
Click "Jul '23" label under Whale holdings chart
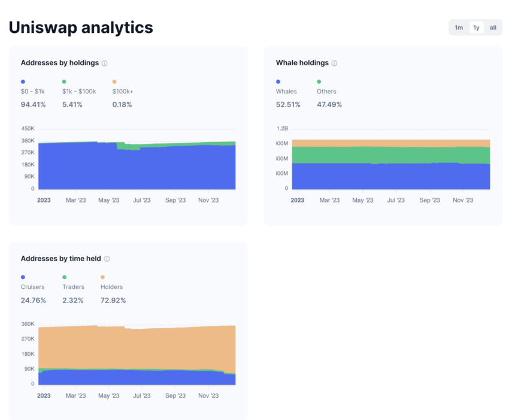pos(396,201)
